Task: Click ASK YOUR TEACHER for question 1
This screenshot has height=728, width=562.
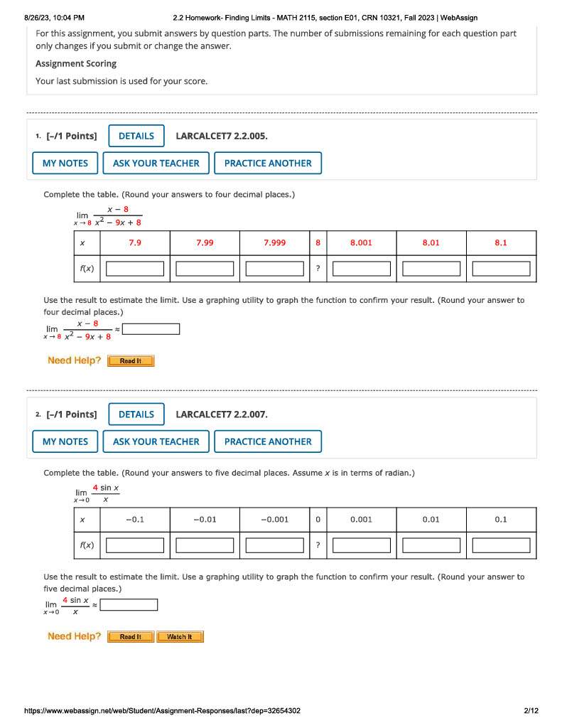Action: coord(156,163)
